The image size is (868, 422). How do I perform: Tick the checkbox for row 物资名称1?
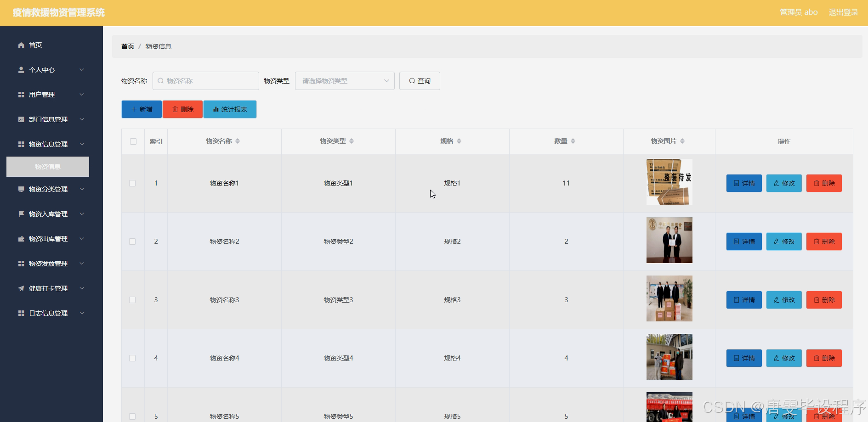point(132,183)
